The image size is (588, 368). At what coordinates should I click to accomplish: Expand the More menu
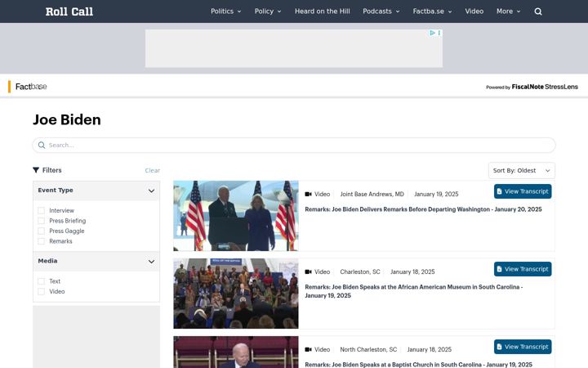click(x=509, y=11)
